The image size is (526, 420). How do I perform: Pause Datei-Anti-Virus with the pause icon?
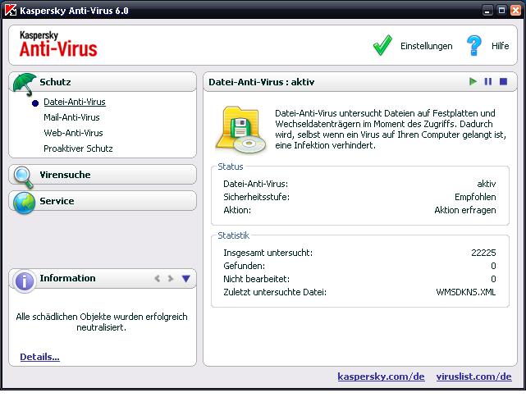point(488,81)
